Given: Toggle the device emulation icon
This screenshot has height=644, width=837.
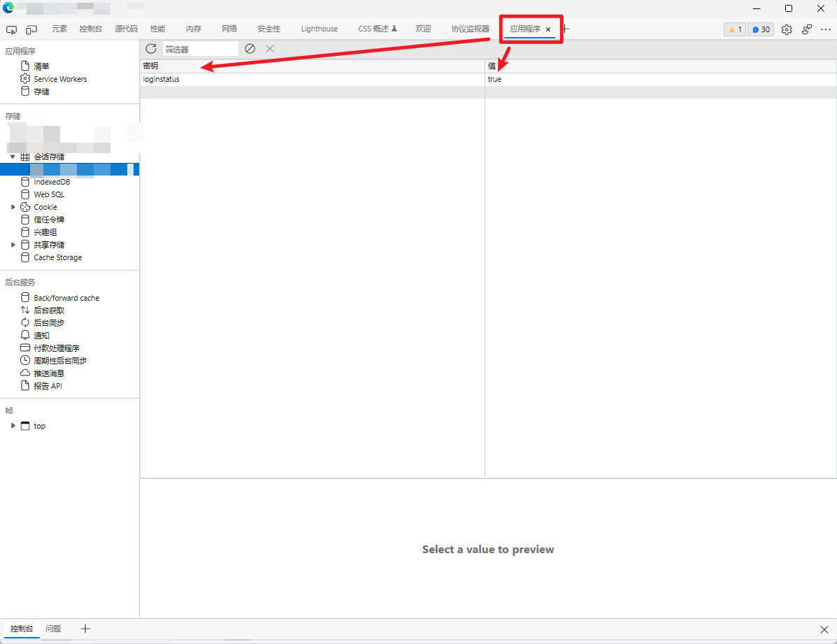Looking at the screenshot, I should (31, 29).
